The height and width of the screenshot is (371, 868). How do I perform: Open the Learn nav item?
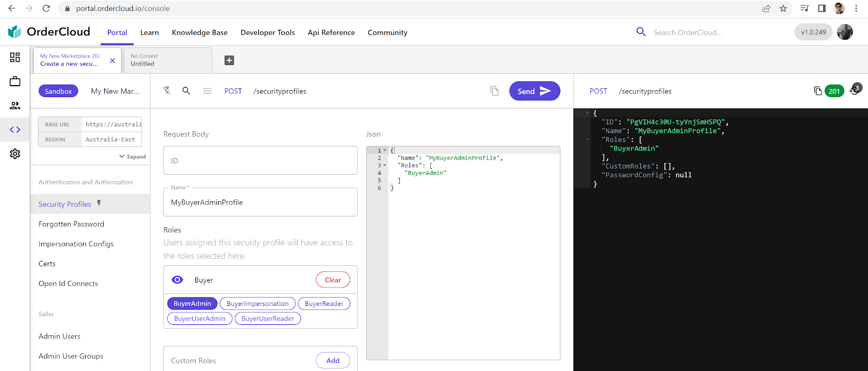(x=149, y=33)
